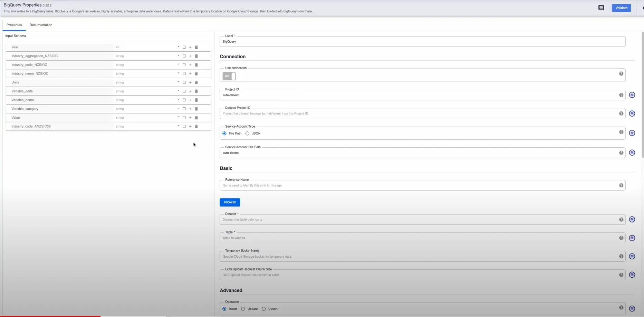
Task: Choose the Insert operation
Action: coord(224,309)
